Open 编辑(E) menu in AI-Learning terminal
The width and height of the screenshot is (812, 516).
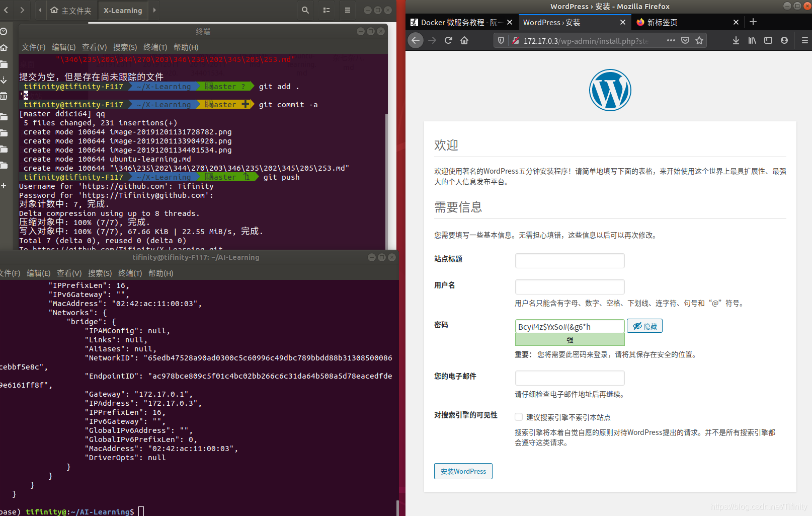tap(38, 273)
